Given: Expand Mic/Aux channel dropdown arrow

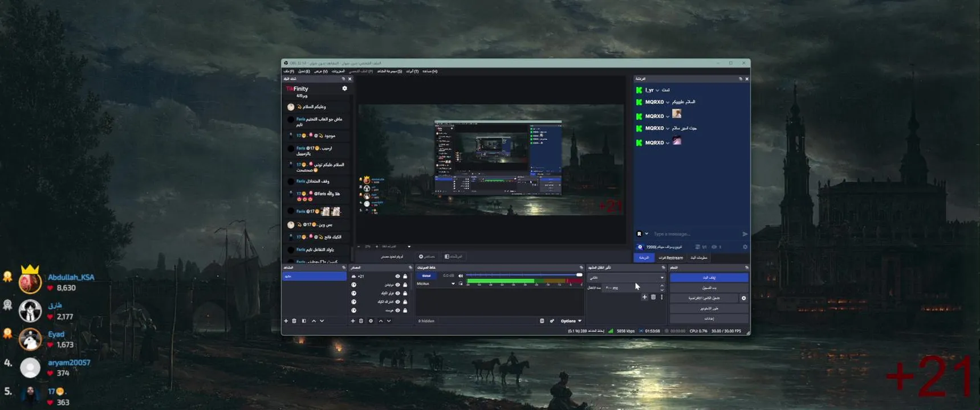Looking at the screenshot, I should (x=453, y=284).
